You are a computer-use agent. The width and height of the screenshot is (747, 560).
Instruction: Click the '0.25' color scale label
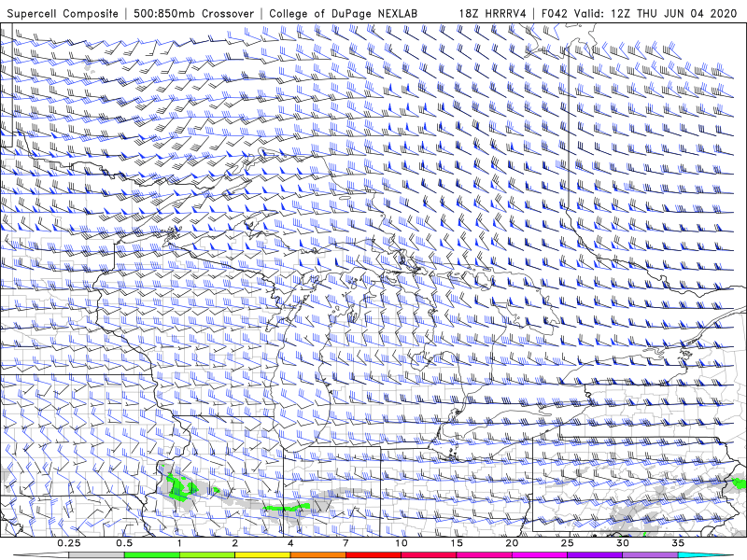[x=69, y=543]
